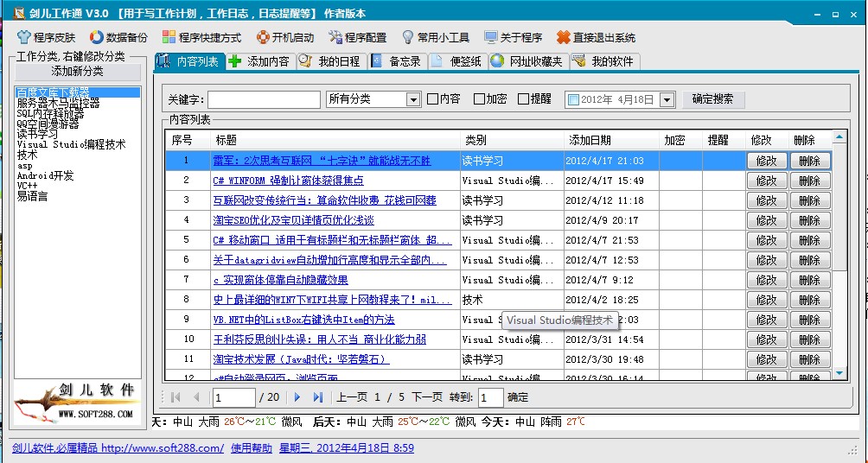Screen dimensions: 868x463
Task: Click 确定 beside page field
Action: point(518,397)
